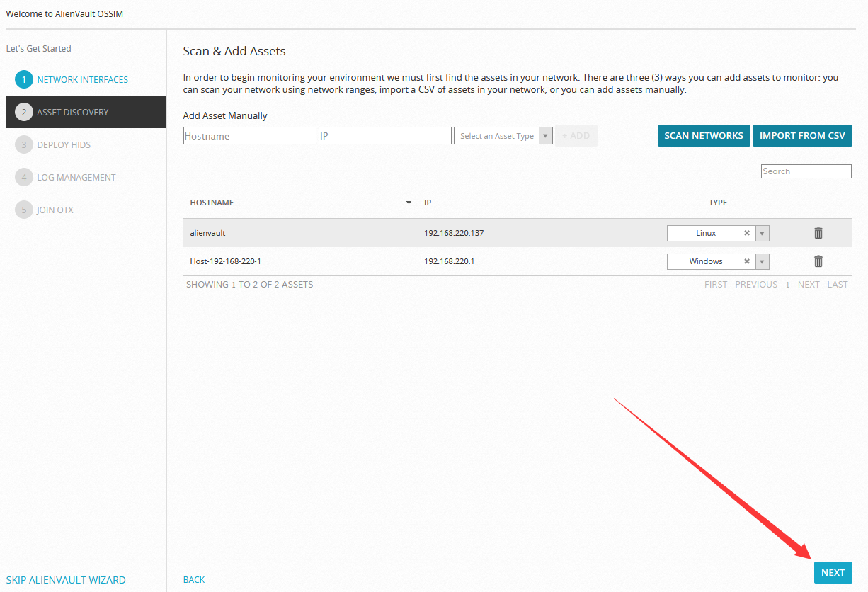Viewport: 868px width, 592px height.
Task: Go back using the BACK link
Action: tap(194, 579)
